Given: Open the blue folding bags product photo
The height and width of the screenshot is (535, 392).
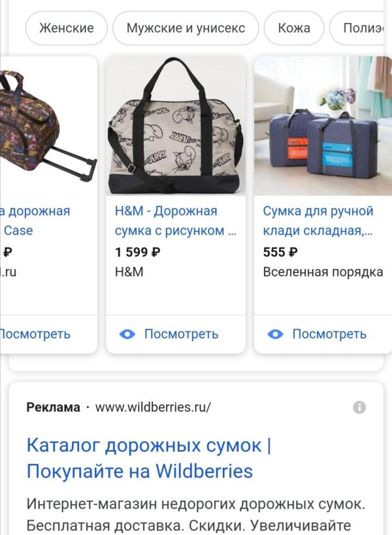Looking at the screenshot, I should tap(323, 126).
